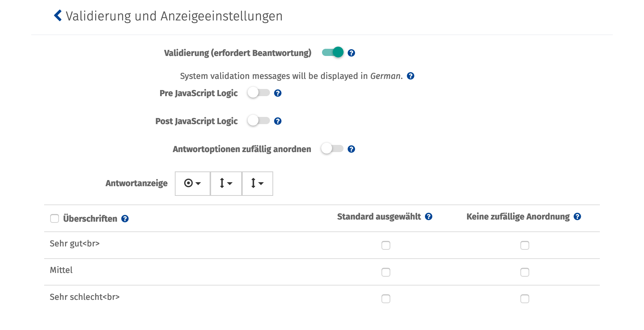Click the 'Sehr schlecht<br>' answer row label
This screenshot has width=644, height=330.
(x=85, y=297)
